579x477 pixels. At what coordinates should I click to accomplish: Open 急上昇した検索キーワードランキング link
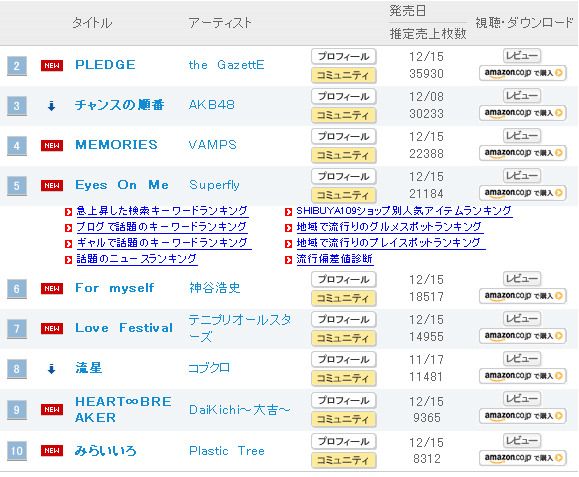click(162, 211)
